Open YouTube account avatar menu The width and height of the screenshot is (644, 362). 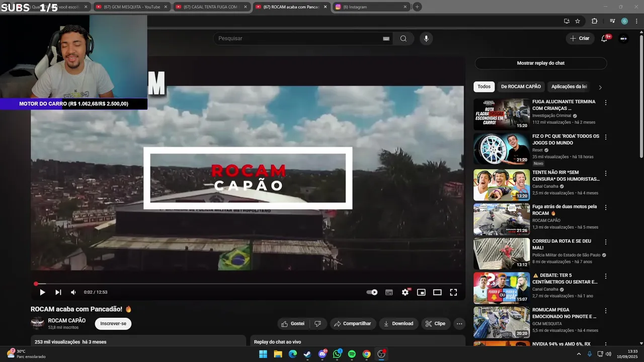point(624,39)
